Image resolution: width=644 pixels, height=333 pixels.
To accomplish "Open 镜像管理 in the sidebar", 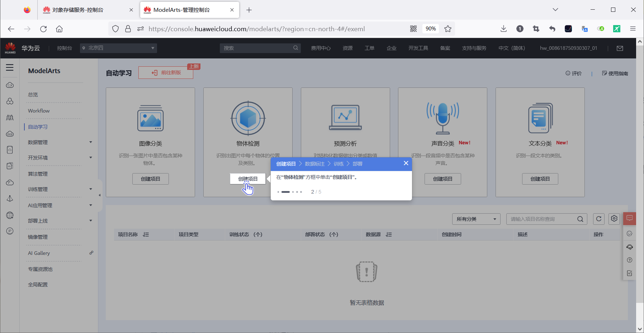I will [x=38, y=237].
